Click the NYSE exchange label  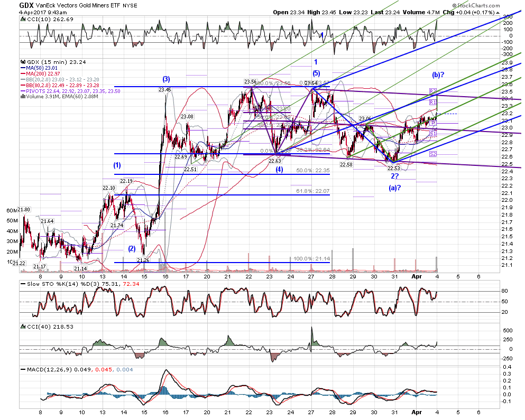coord(130,6)
